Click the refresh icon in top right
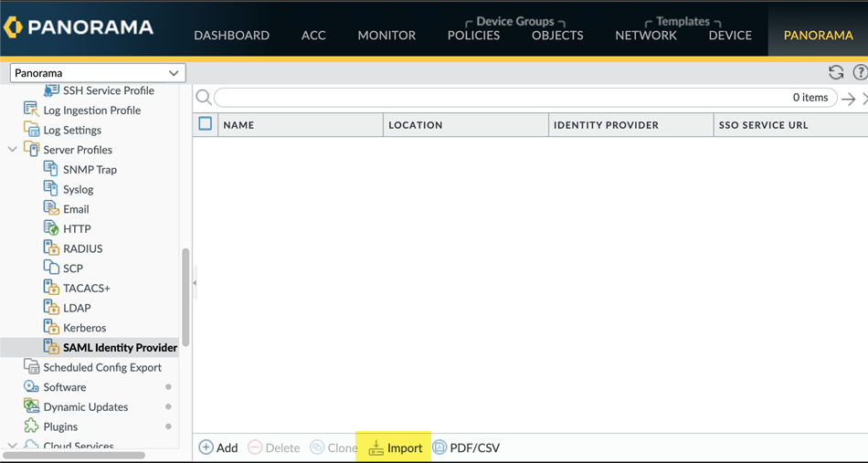Viewport: 868px width, 463px height. 835,73
